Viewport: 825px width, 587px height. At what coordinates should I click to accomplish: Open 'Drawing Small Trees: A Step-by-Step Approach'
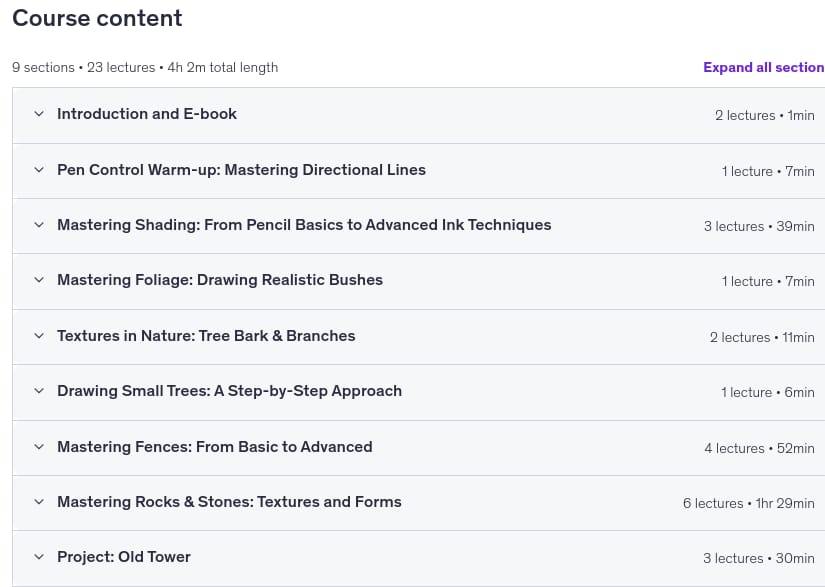(x=229, y=391)
